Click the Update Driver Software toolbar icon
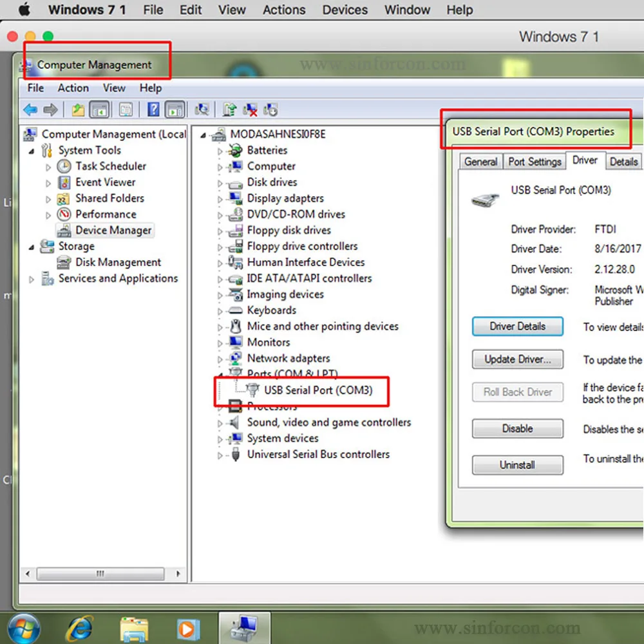The width and height of the screenshot is (644, 644). 229,110
